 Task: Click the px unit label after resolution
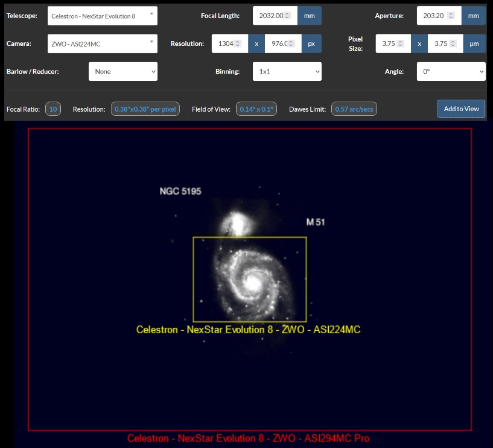point(311,43)
